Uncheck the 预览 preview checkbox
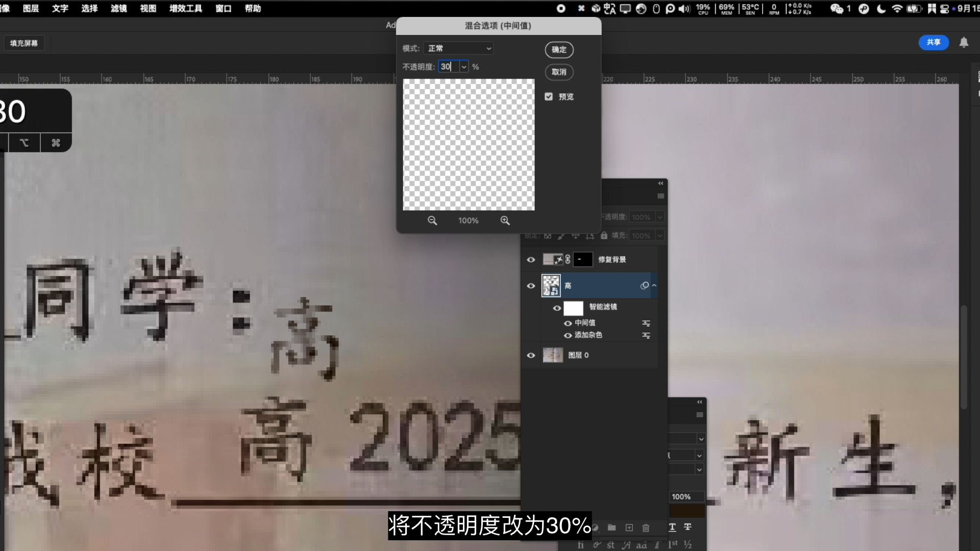 [549, 96]
